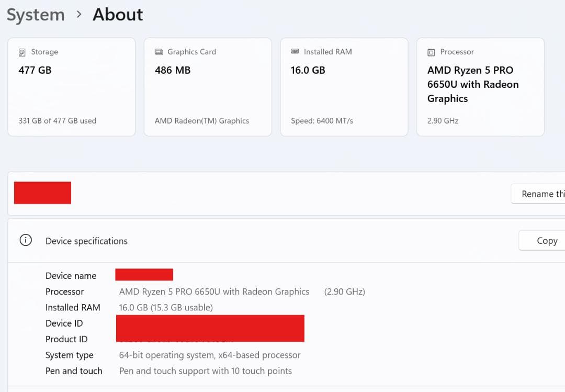
Task: Click the System type value text
Action: pyautogui.click(x=210, y=355)
